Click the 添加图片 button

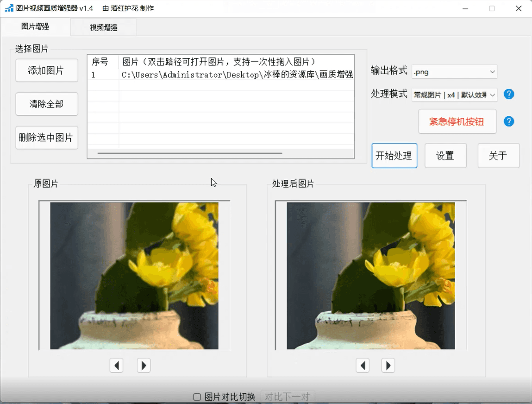pos(46,70)
